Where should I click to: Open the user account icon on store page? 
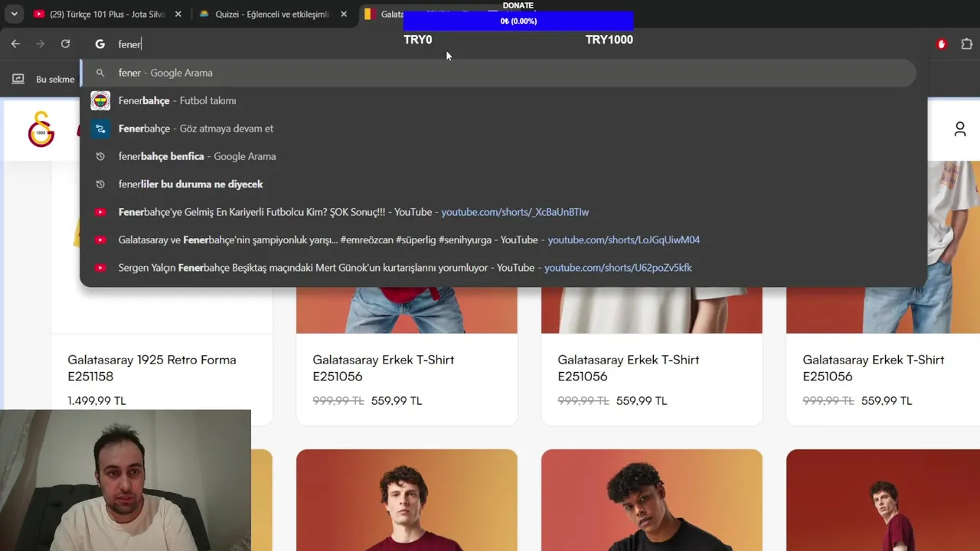coord(960,129)
